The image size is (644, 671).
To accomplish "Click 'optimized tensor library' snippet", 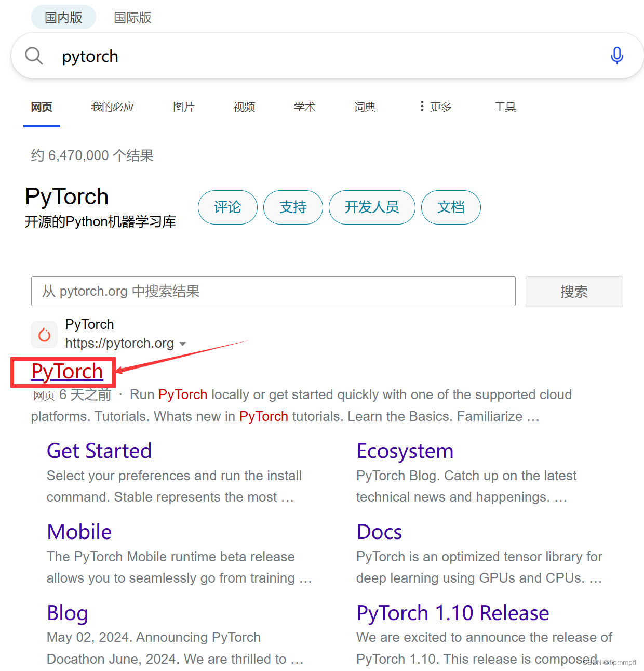I will 479,568.
